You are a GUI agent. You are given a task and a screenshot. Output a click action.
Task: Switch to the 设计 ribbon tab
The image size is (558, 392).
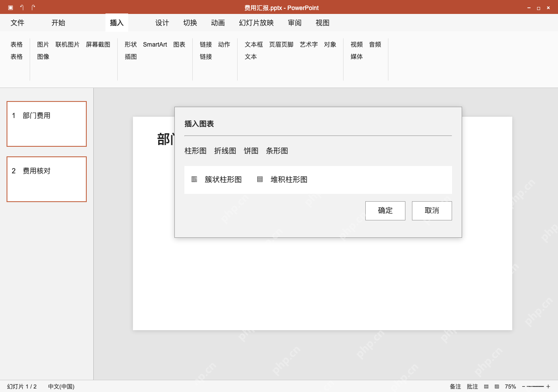tap(162, 23)
